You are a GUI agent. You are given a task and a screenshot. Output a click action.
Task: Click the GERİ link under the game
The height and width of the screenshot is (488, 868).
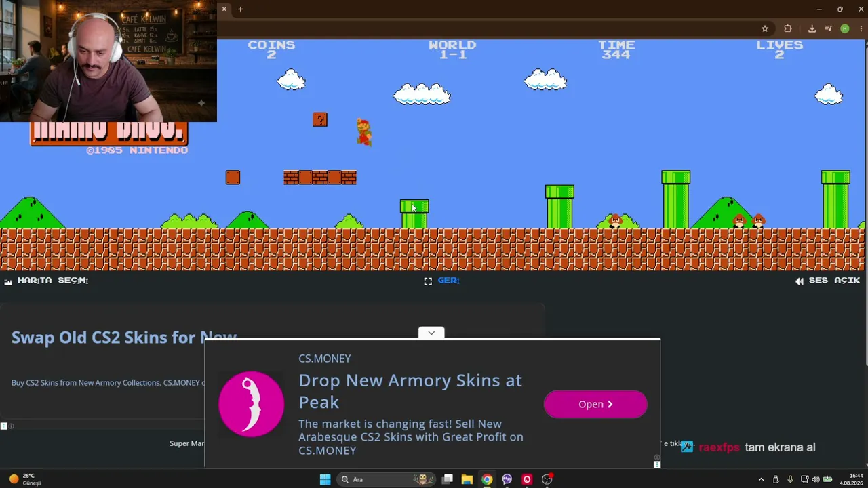448,281
